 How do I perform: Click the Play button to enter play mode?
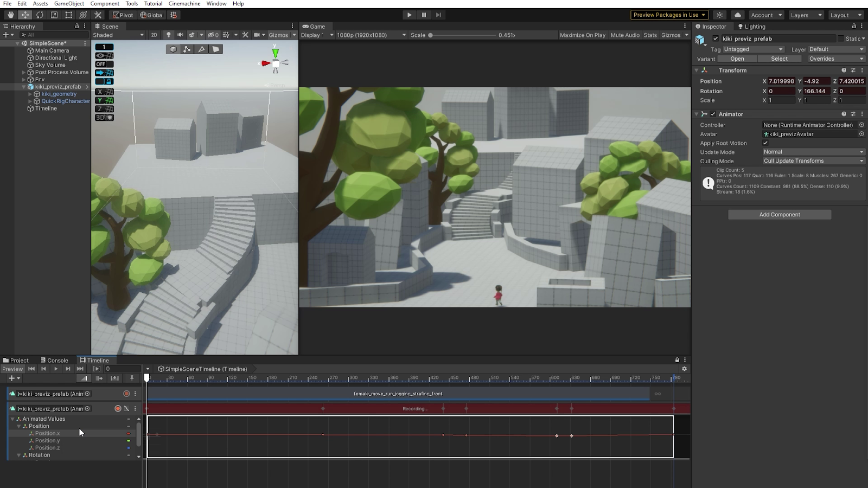pos(409,15)
